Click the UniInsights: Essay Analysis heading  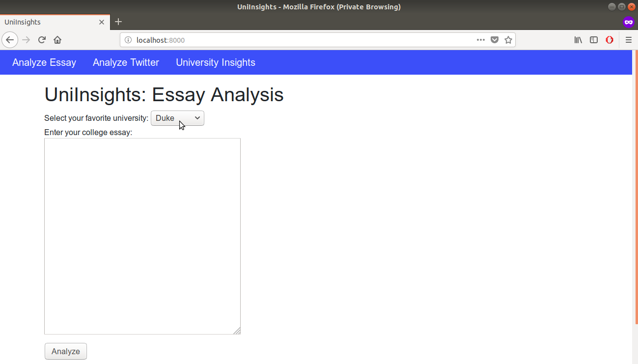click(164, 94)
